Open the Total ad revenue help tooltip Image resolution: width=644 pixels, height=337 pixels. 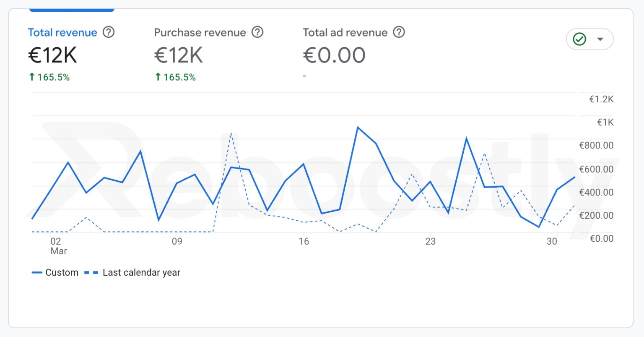pyautogui.click(x=398, y=32)
